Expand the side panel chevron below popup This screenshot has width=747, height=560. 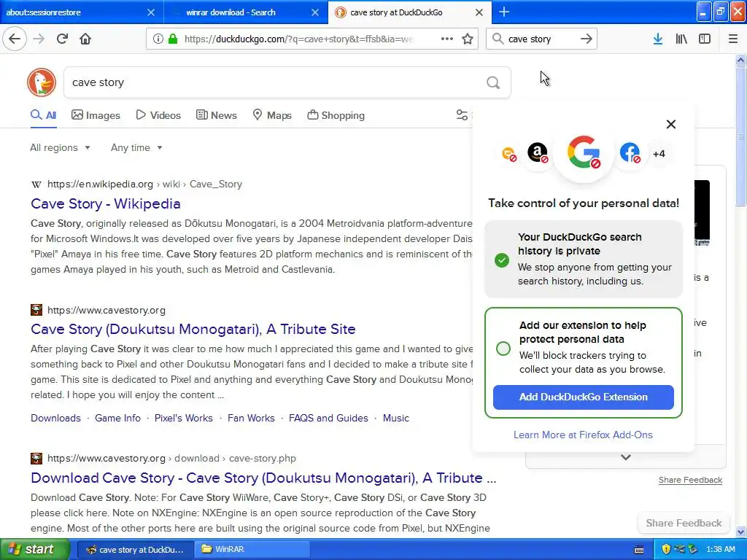click(626, 457)
